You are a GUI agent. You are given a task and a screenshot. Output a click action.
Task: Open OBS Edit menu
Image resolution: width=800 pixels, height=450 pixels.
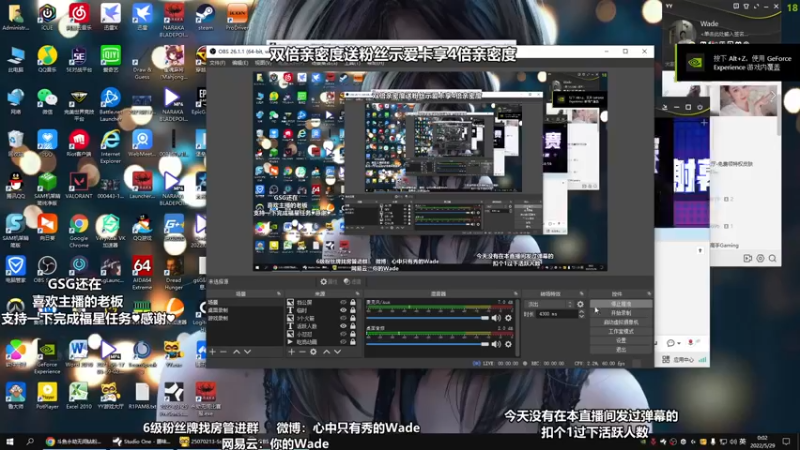click(x=240, y=63)
